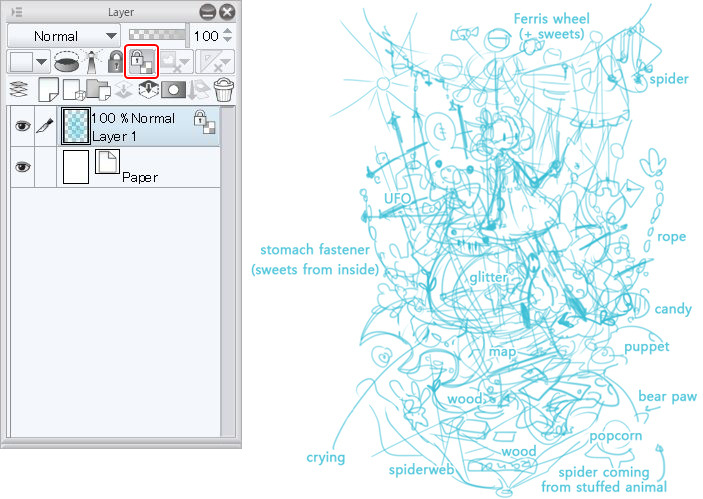Viewport: 703px width, 499px height.
Task: Close the Layer panel
Action: point(227,12)
